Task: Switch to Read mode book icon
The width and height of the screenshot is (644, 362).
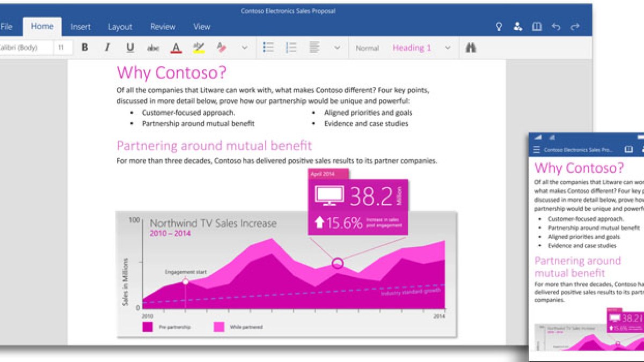Action: (537, 27)
